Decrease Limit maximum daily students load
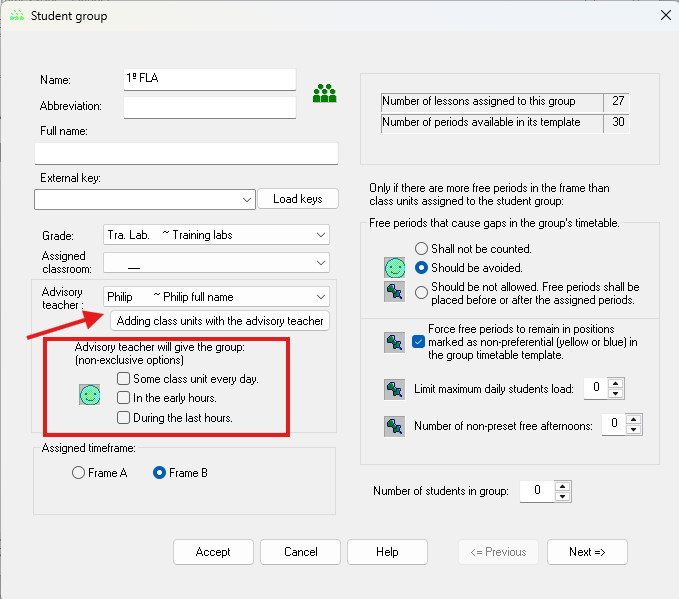 coord(615,394)
